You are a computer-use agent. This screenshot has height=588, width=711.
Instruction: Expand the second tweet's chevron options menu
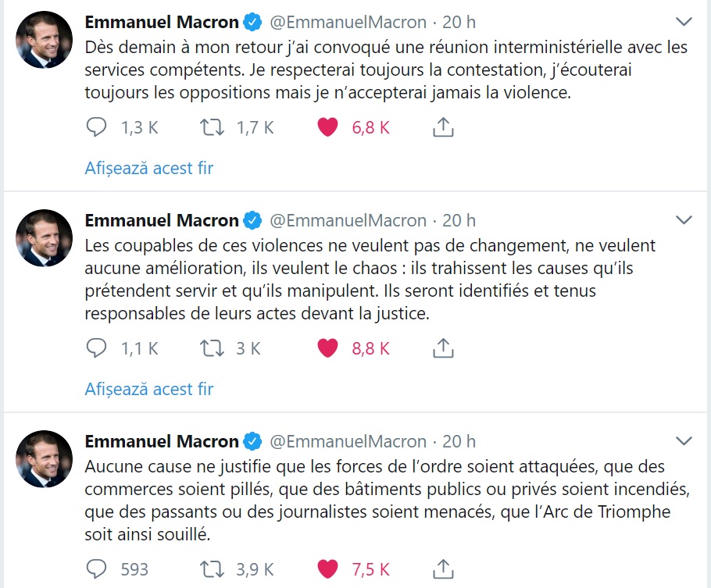684,220
